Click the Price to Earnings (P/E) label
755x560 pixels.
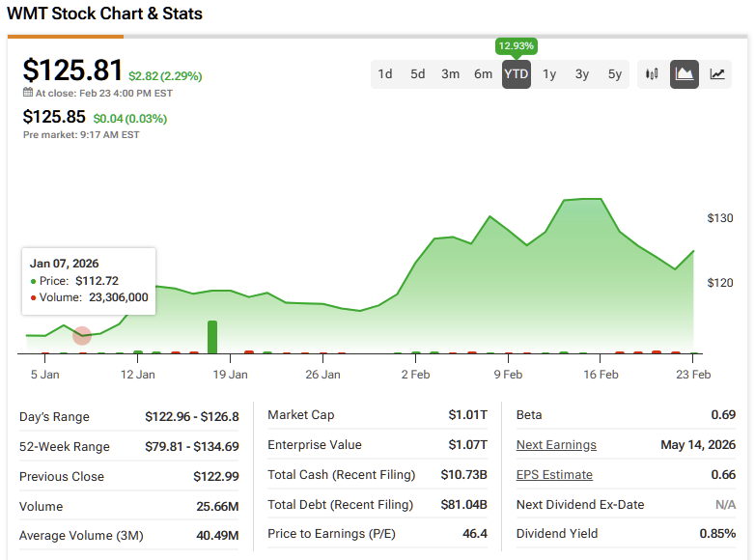331,534
